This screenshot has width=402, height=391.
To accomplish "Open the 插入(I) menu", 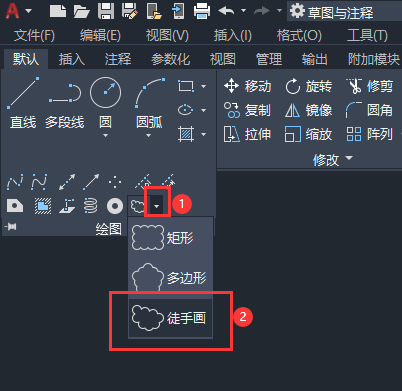I will (233, 35).
